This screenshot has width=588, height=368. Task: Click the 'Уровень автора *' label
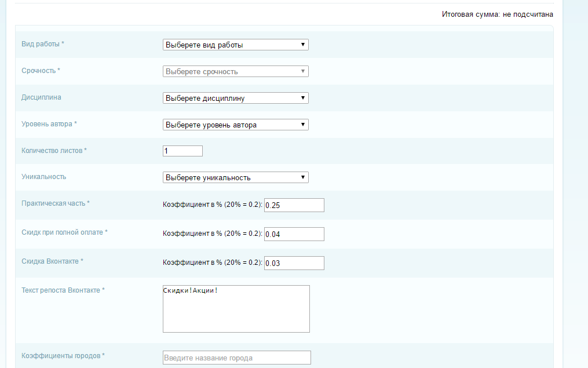[49, 124]
